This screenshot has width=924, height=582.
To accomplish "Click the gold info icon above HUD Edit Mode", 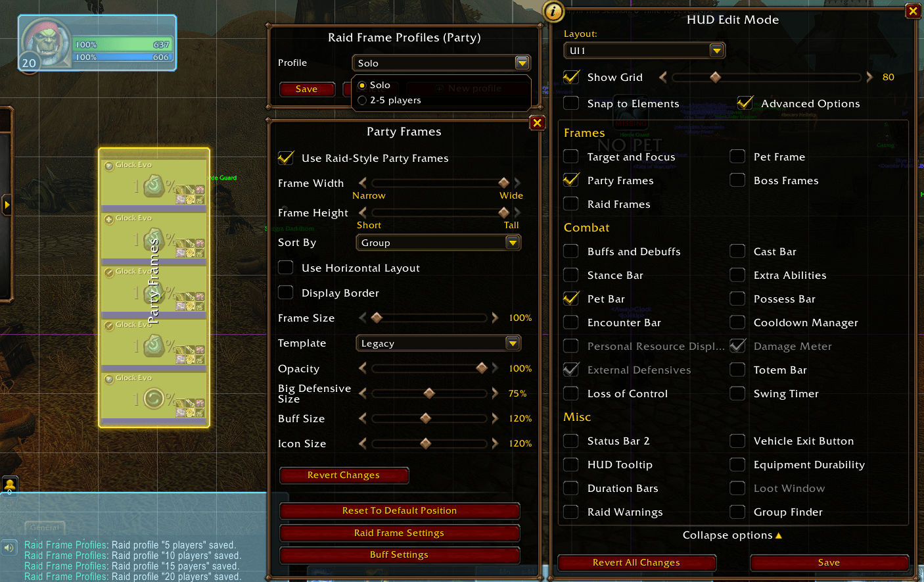I will click(553, 11).
